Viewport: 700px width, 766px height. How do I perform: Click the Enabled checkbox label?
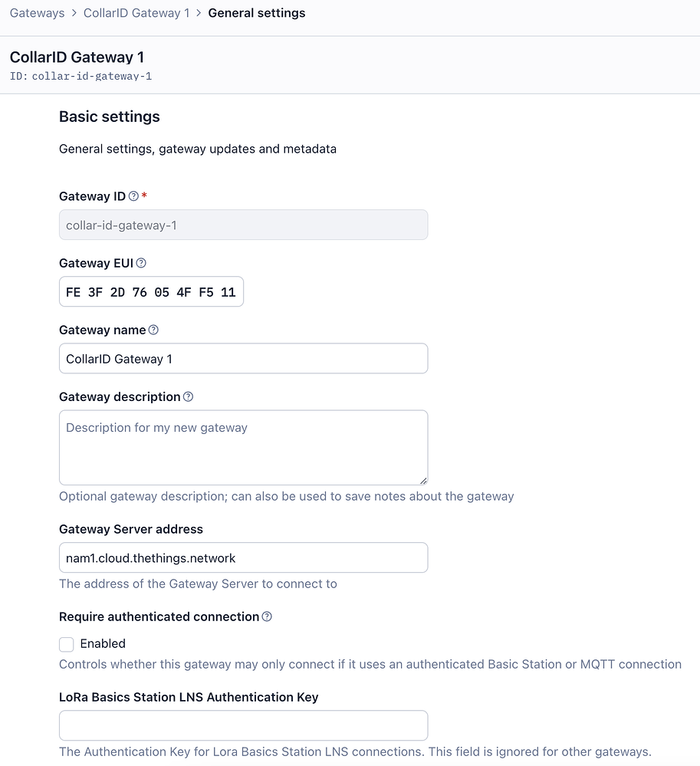click(x=103, y=644)
